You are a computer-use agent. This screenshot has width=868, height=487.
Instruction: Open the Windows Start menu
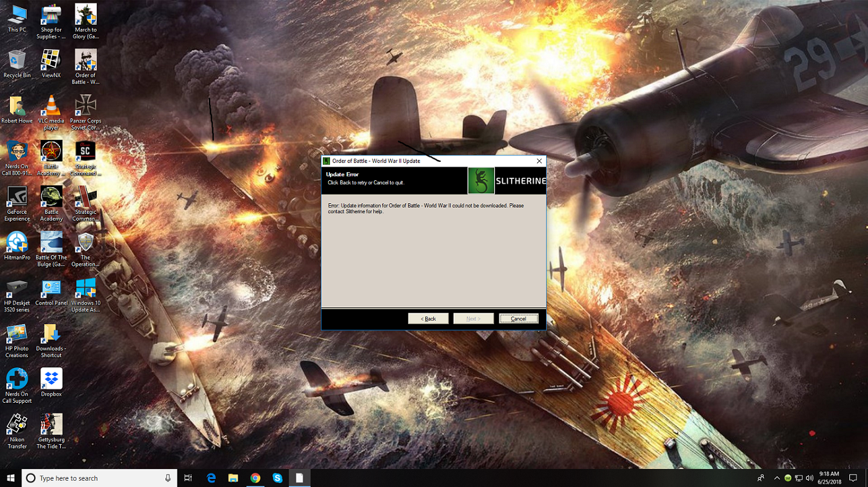pos(11,478)
